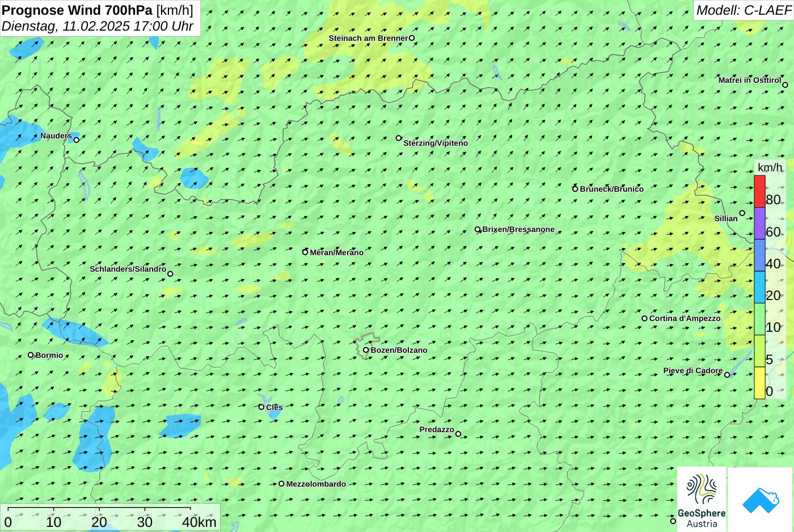The image size is (794, 532).
Task: Click the Schlanders/Silandro location marker
Action: (x=170, y=274)
